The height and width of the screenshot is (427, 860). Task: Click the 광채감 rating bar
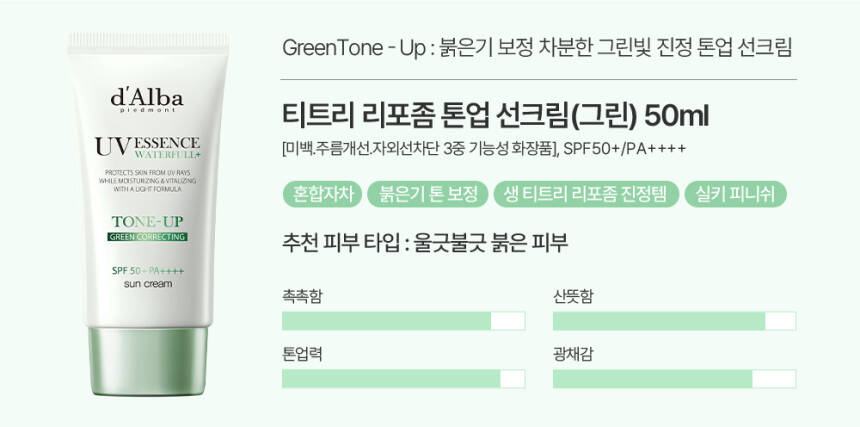tap(675, 379)
